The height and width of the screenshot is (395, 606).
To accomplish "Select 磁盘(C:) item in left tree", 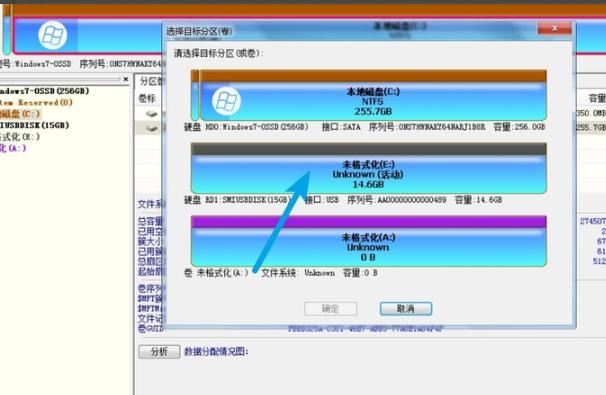I will click(x=20, y=114).
